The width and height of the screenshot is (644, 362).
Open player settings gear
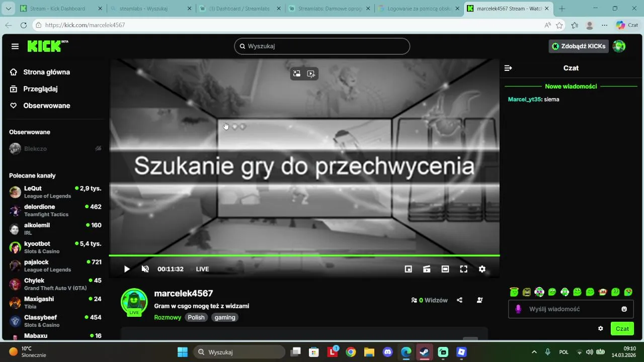482,269
